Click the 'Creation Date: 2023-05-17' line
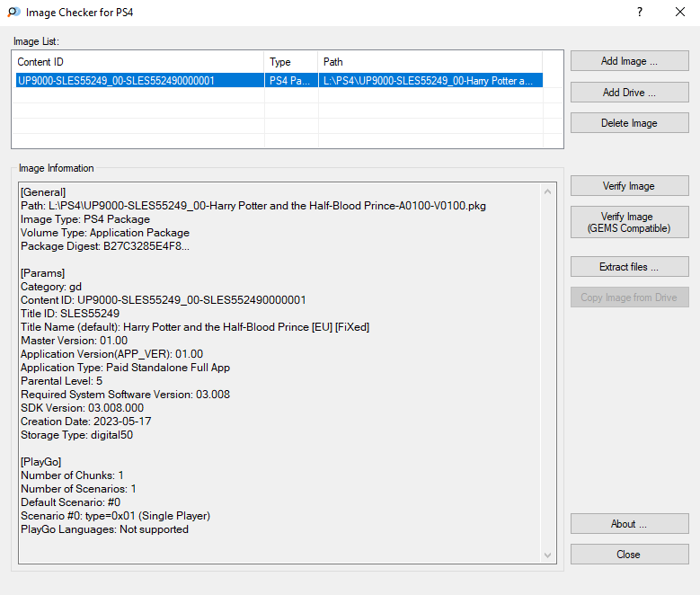Image resolution: width=700 pixels, height=595 pixels. [86, 422]
